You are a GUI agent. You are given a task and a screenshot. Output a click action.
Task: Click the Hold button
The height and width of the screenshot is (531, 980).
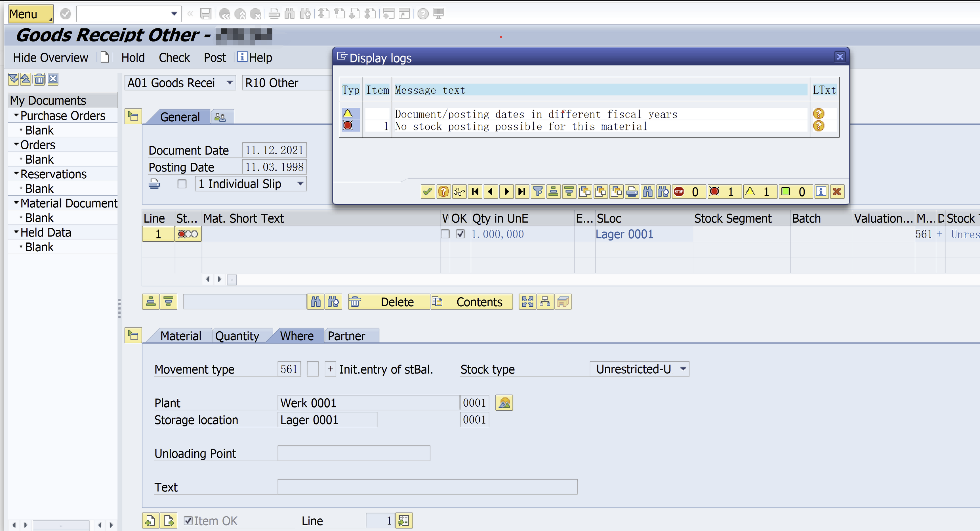pos(133,57)
